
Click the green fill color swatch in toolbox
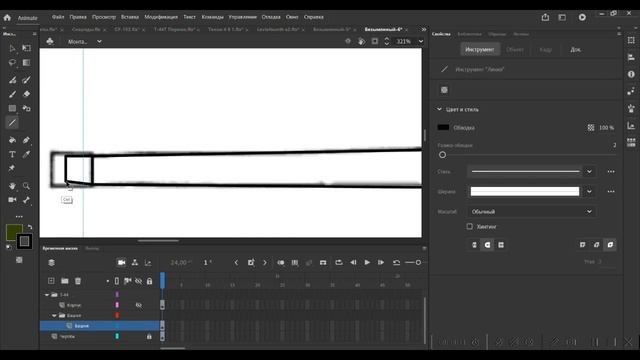13,232
